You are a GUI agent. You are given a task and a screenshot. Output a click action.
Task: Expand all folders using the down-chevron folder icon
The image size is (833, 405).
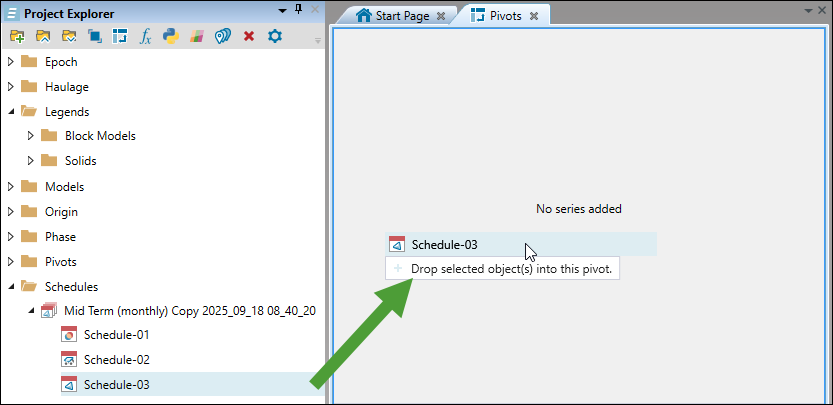(69, 37)
